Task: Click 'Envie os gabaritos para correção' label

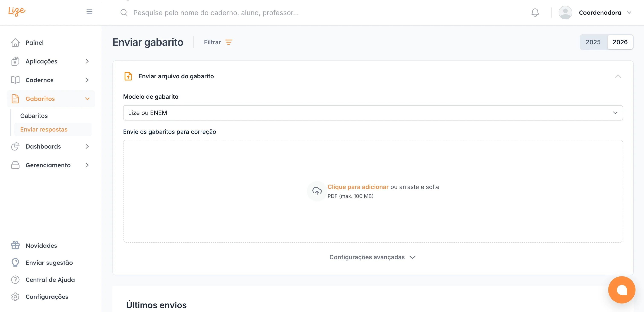Action: point(170,132)
